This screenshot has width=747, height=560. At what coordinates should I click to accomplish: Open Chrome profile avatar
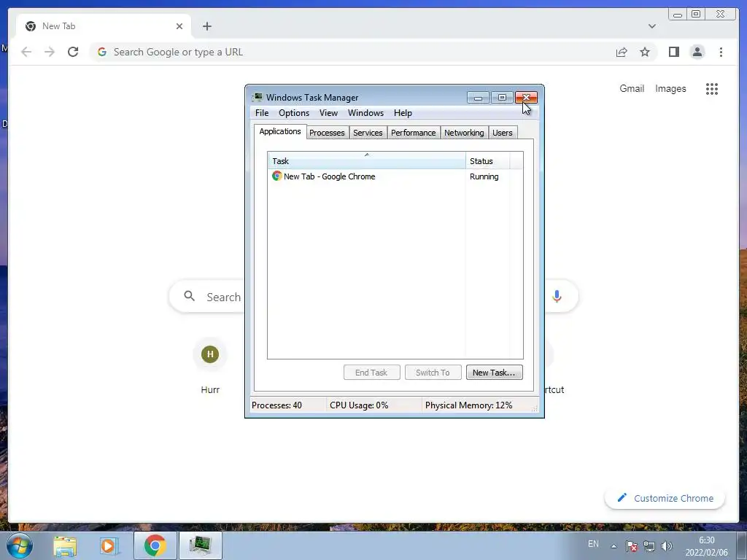697,52
